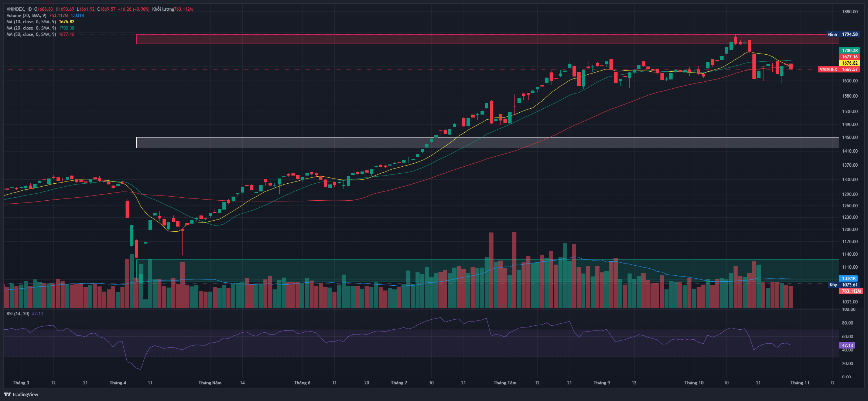
Task: Select the VNINDEX symbol title in legend
Action: (16, 9)
